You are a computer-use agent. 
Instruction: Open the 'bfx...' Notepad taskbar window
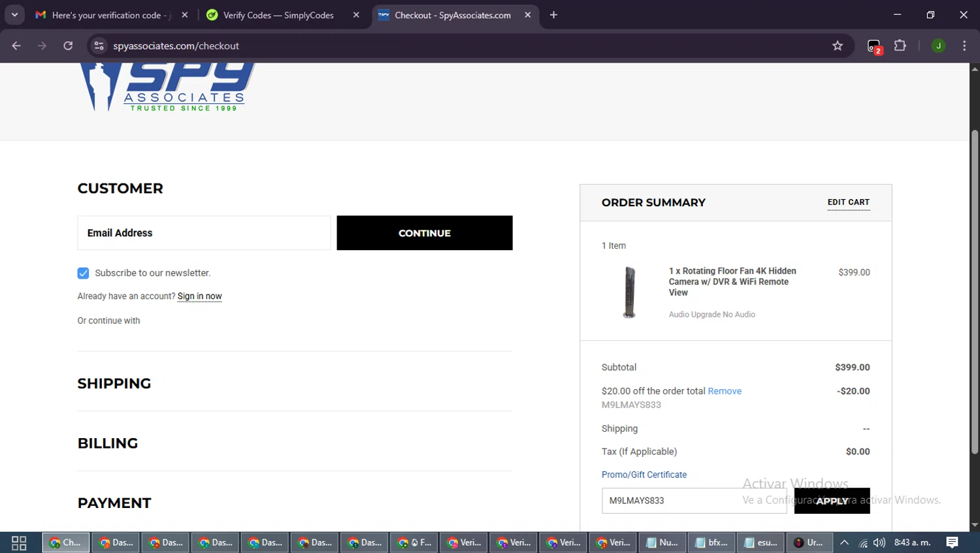711,543
